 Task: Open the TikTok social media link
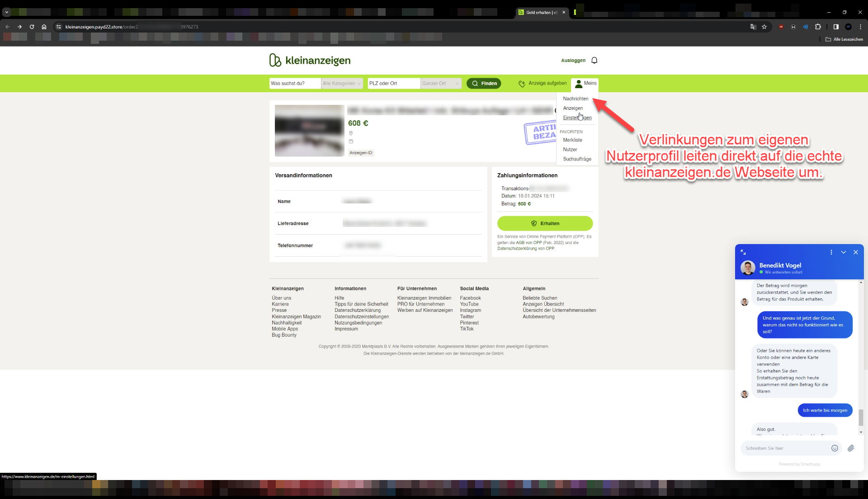pos(467,329)
